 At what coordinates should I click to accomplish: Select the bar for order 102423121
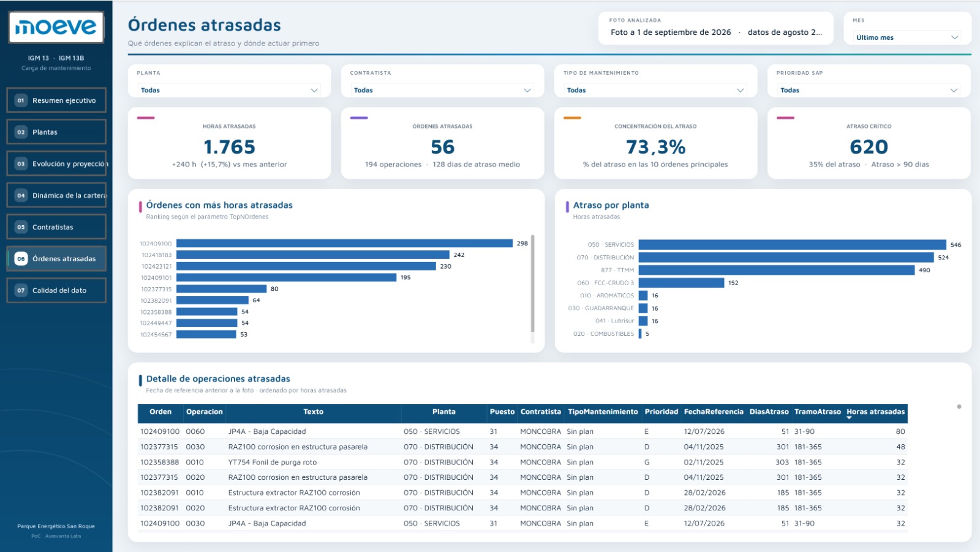[x=306, y=266]
